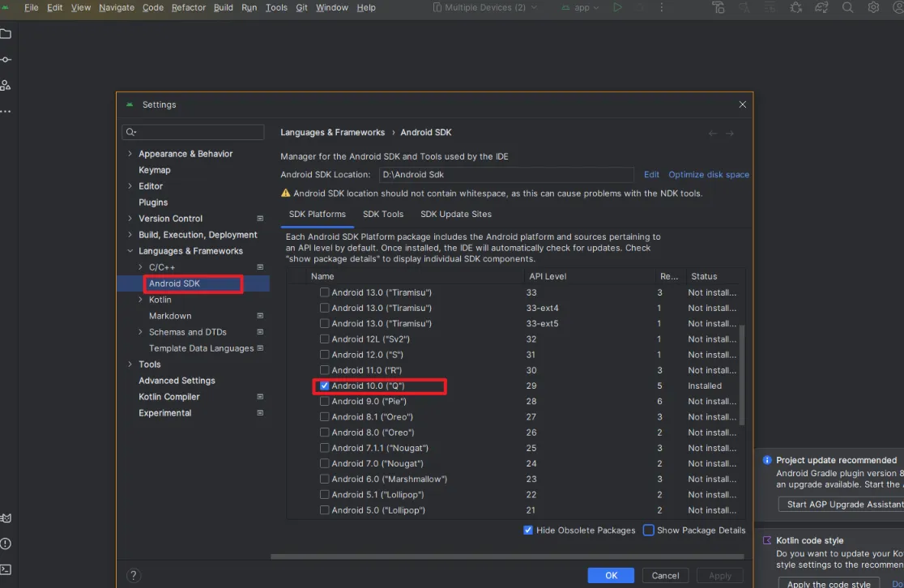Expand the Appearance & Behavior section

130,154
